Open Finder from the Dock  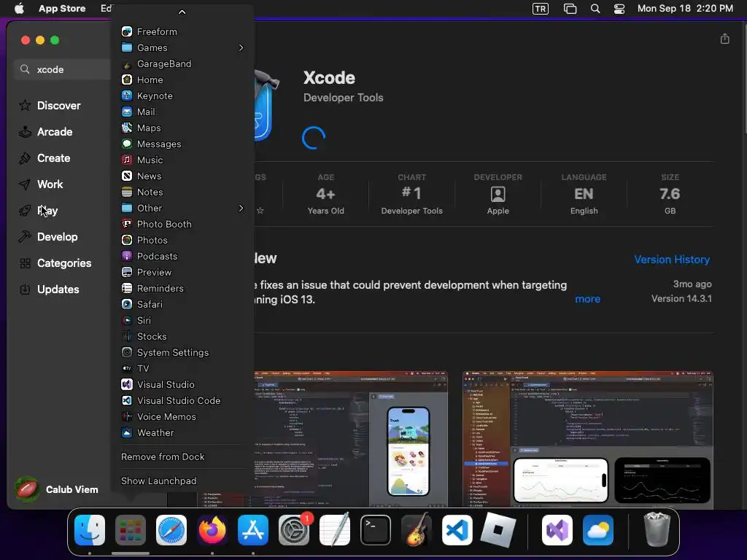click(x=90, y=530)
